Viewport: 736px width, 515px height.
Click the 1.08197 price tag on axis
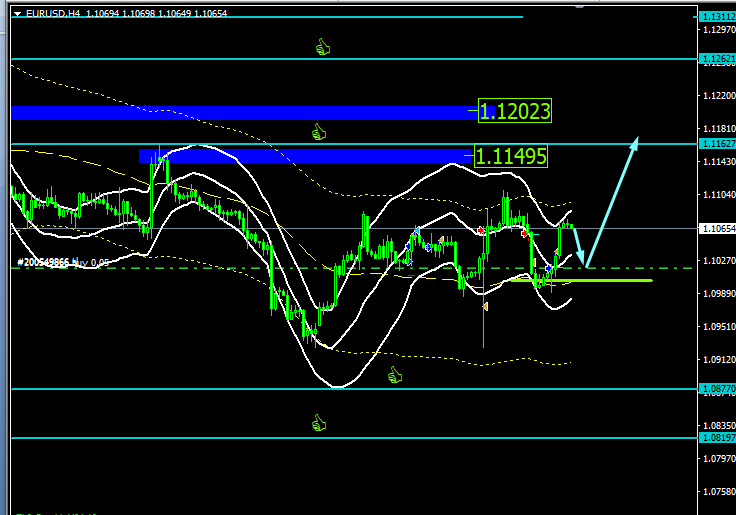(715, 437)
